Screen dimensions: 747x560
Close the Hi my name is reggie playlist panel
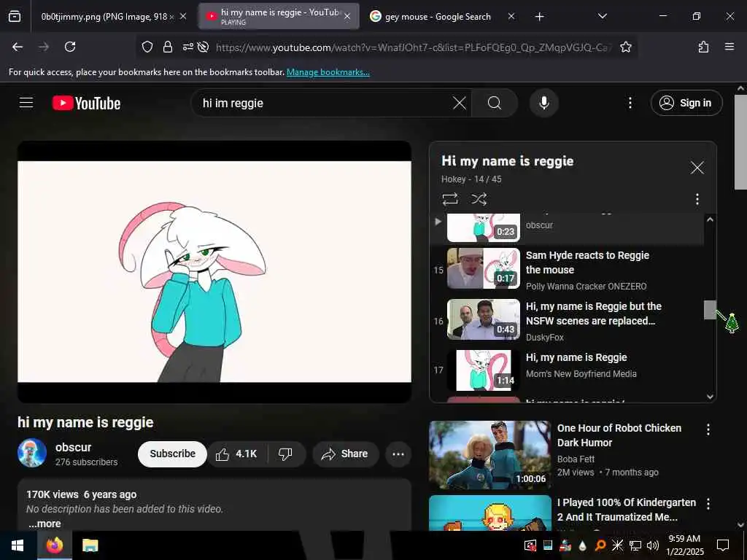pyautogui.click(x=697, y=168)
